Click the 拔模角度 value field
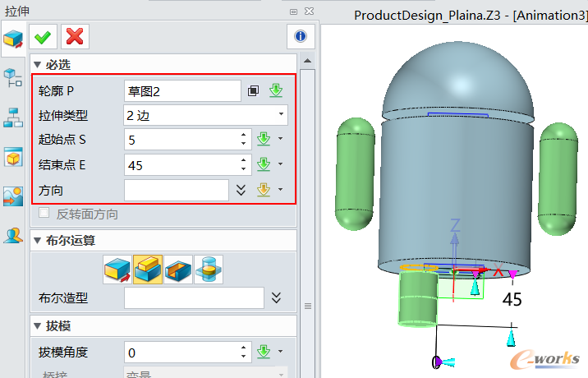This screenshot has width=588, height=378. pos(181,353)
